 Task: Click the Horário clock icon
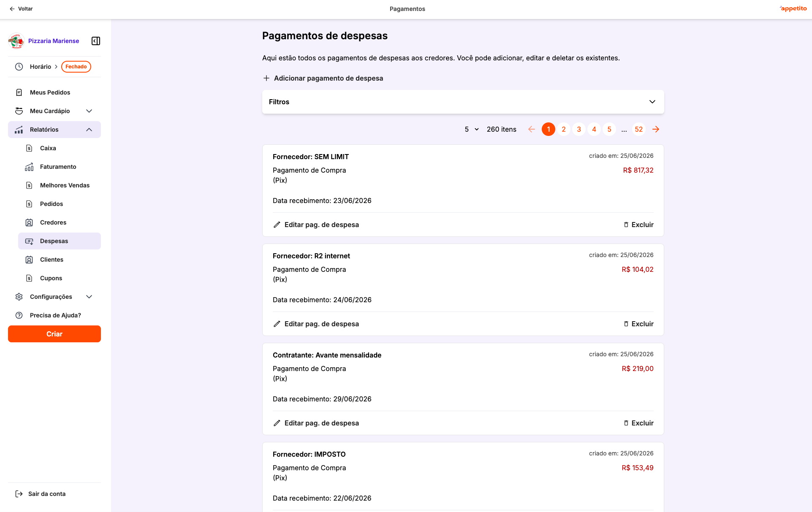(x=19, y=67)
